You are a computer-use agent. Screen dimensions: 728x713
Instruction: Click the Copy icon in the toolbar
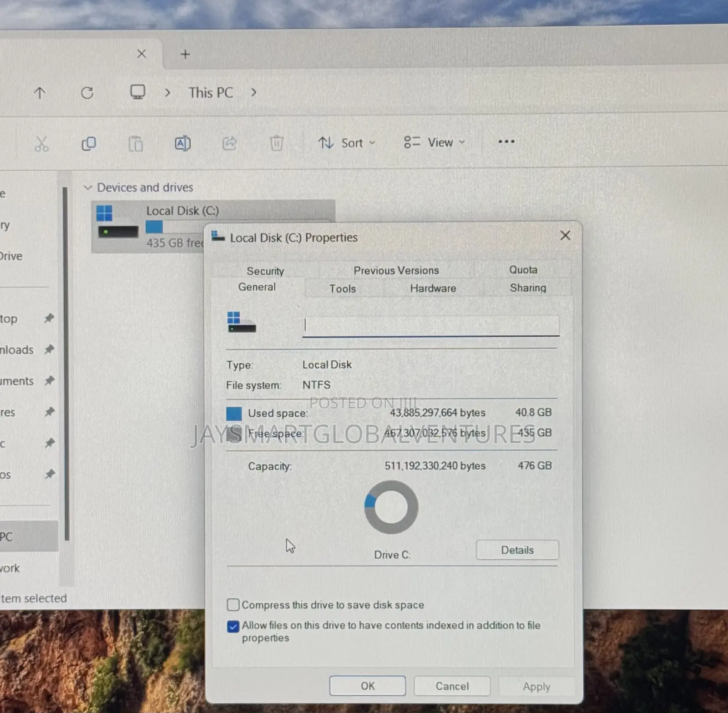click(89, 144)
